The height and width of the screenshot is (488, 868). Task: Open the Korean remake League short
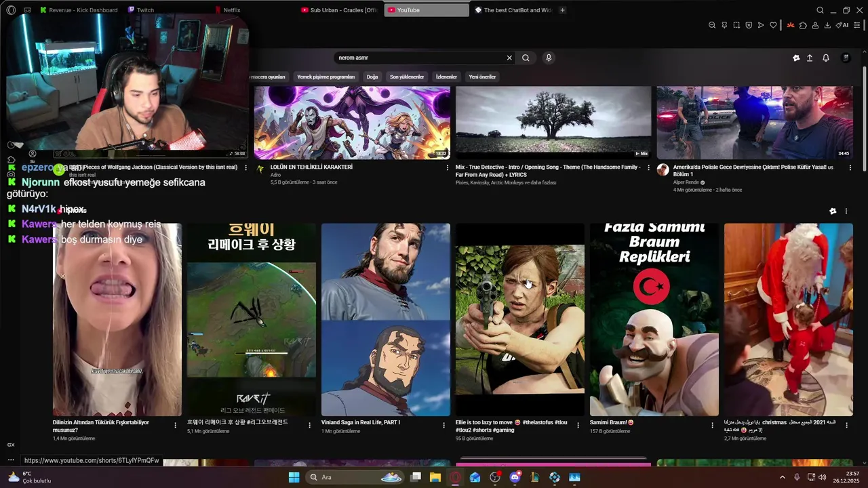pyautogui.click(x=252, y=319)
